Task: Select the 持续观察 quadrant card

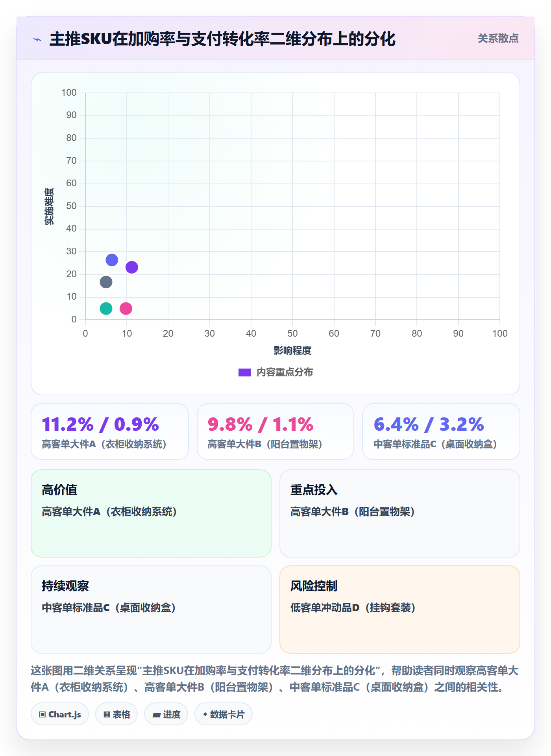Action: click(151, 609)
